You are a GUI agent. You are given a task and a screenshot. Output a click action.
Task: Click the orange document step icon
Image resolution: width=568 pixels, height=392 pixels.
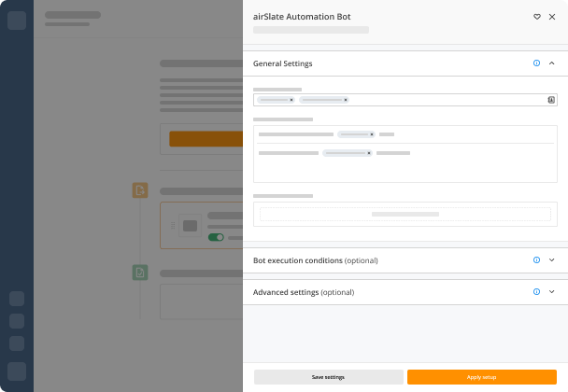[140, 190]
